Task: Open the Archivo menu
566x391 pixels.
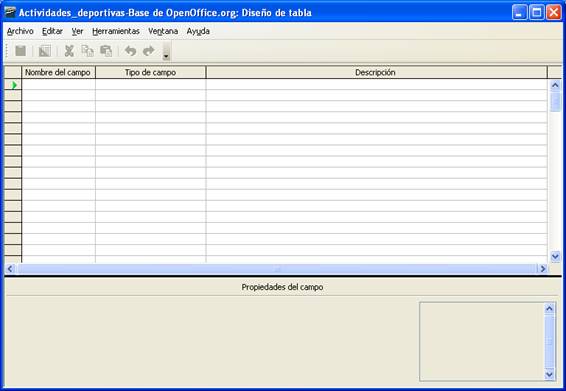Action: (x=20, y=31)
